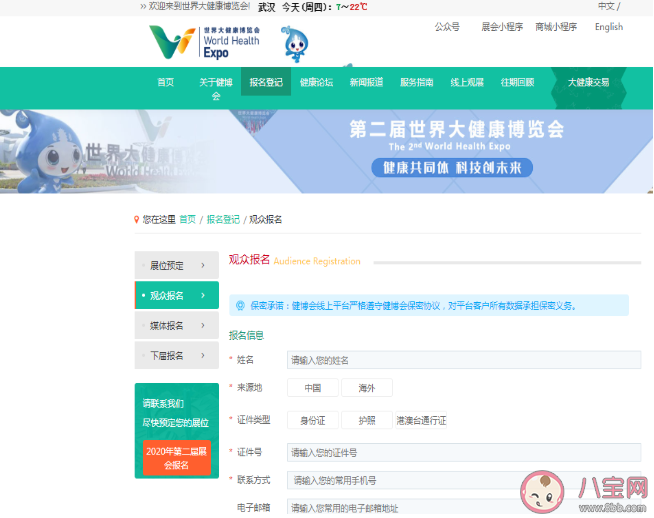Expand the 展位预定 sidebar chevron

pos(203,265)
